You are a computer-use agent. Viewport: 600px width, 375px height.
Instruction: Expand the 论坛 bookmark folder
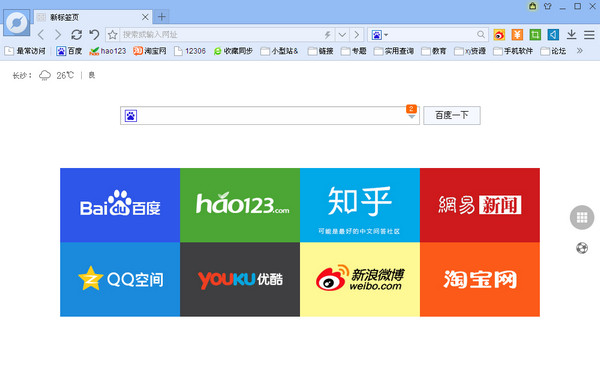[x=553, y=51]
